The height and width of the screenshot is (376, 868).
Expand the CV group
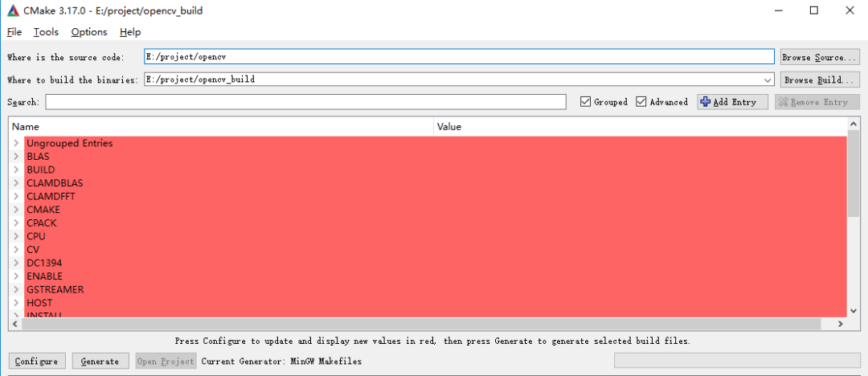[x=17, y=249]
